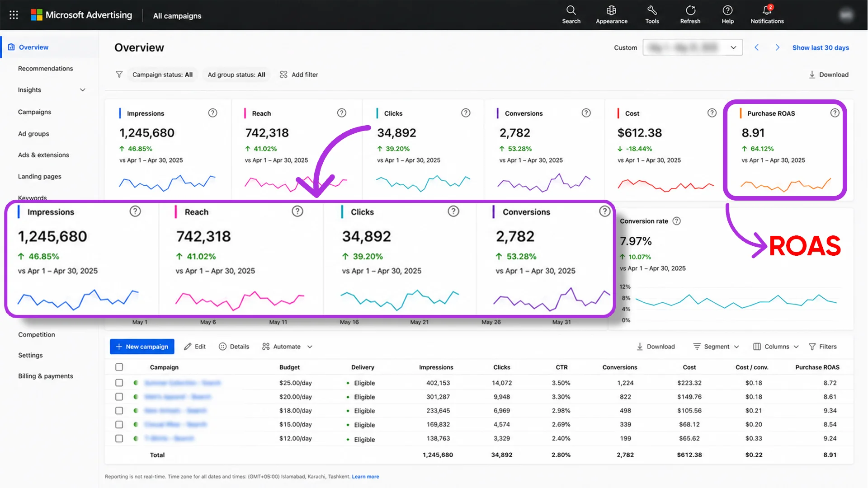The height and width of the screenshot is (488, 868).
Task: Open the Help question mark icon
Action: point(727,10)
